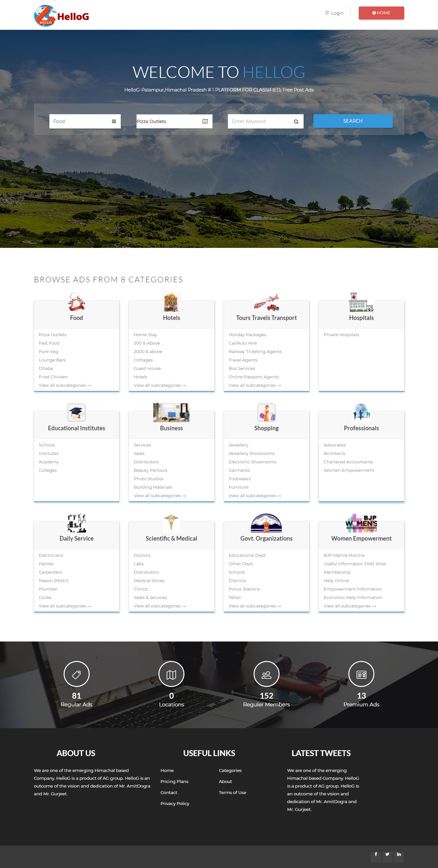
Task: Open the Guest House subcategory
Action: click(x=147, y=368)
